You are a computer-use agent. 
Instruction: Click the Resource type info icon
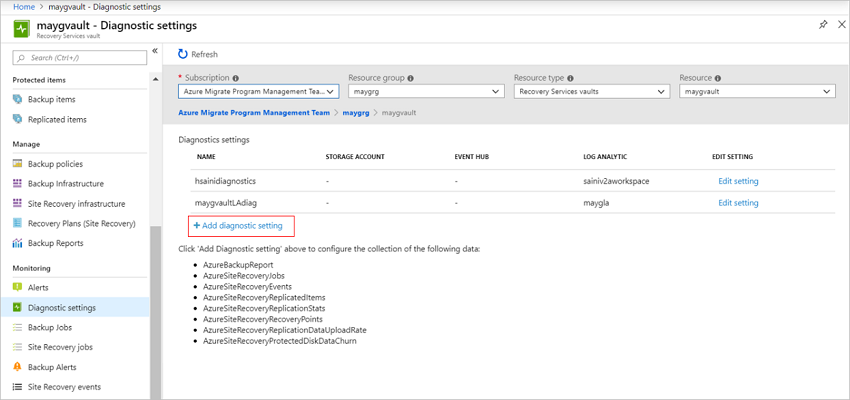coord(570,78)
